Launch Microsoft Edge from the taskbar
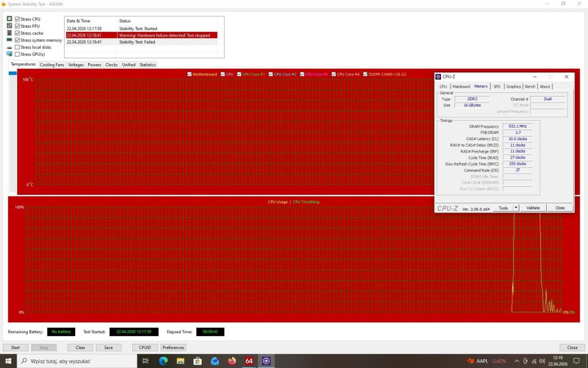 pyautogui.click(x=163, y=361)
